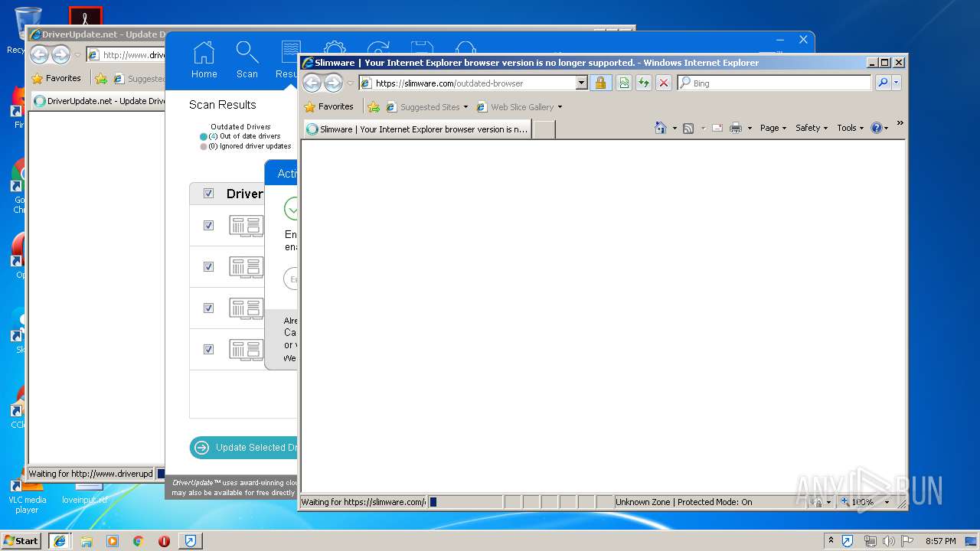Click Back button in DriverUpdate.net IE window
The image size is (980, 551).
click(x=39, y=54)
